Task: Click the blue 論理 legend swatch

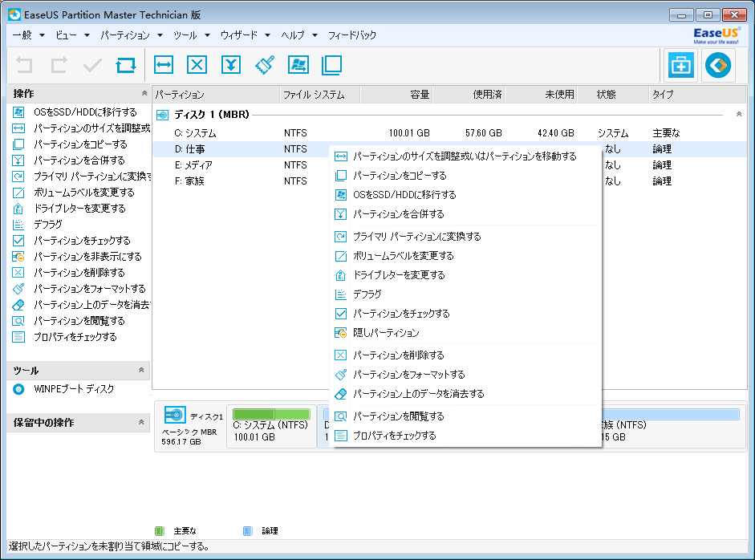Action: 247,530
